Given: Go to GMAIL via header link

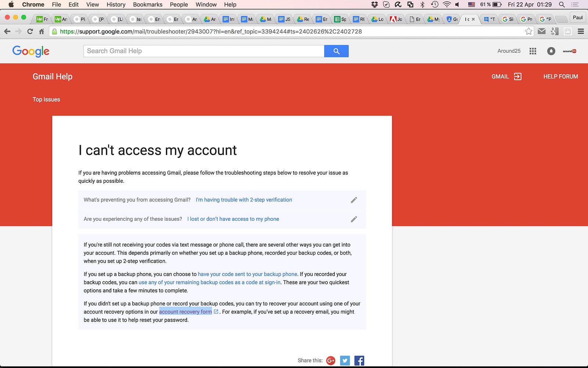Looking at the screenshot, I should pos(506,77).
